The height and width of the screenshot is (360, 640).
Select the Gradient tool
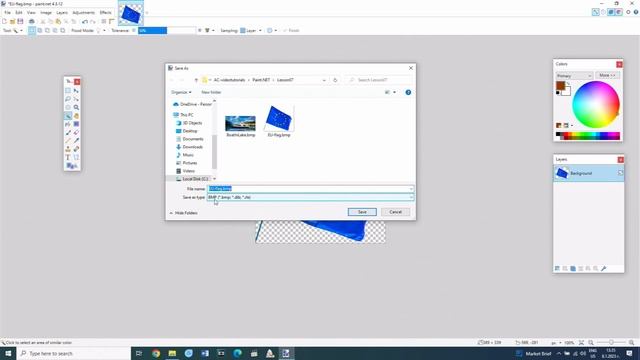[x=76, y=124]
